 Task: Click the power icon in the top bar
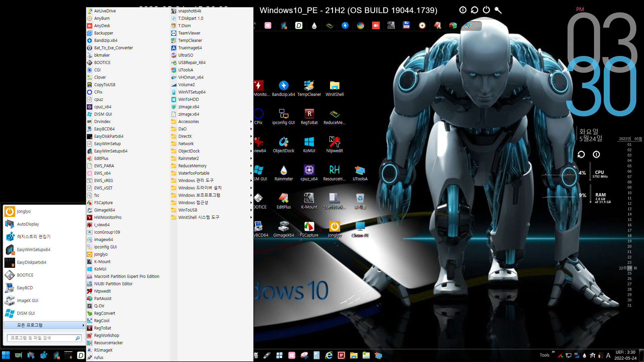(486, 10)
